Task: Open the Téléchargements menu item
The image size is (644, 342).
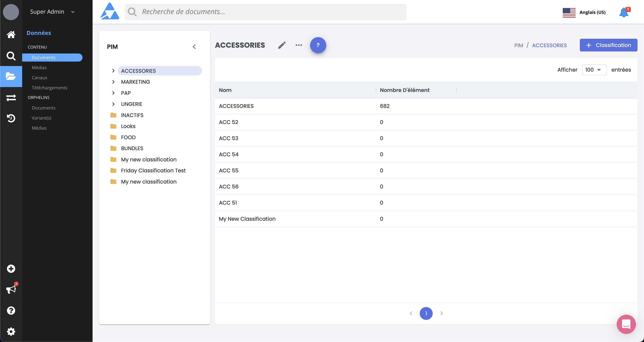Action: 49,88
